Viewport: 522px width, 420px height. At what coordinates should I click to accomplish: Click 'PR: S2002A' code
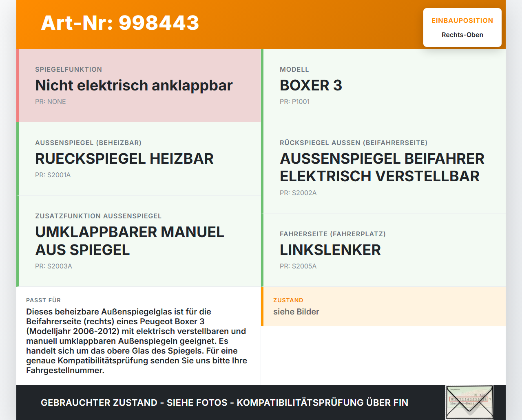pyautogui.click(x=298, y=193)
